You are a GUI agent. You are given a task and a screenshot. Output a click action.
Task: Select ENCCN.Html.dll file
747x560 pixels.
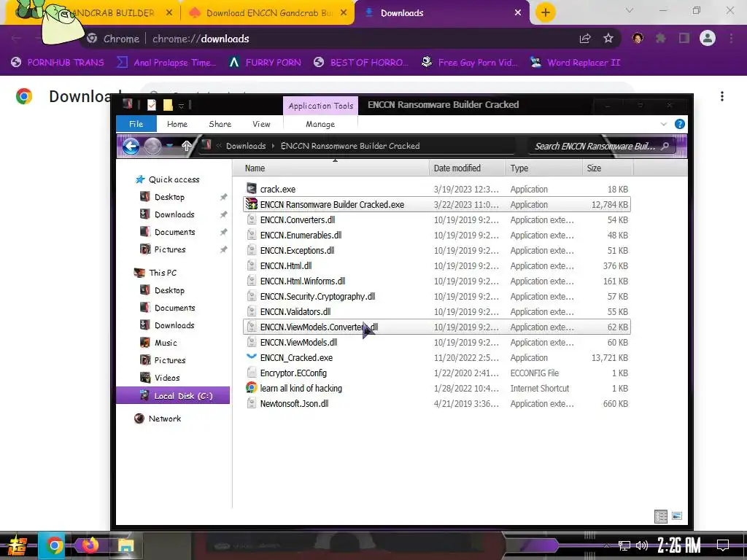437,265
